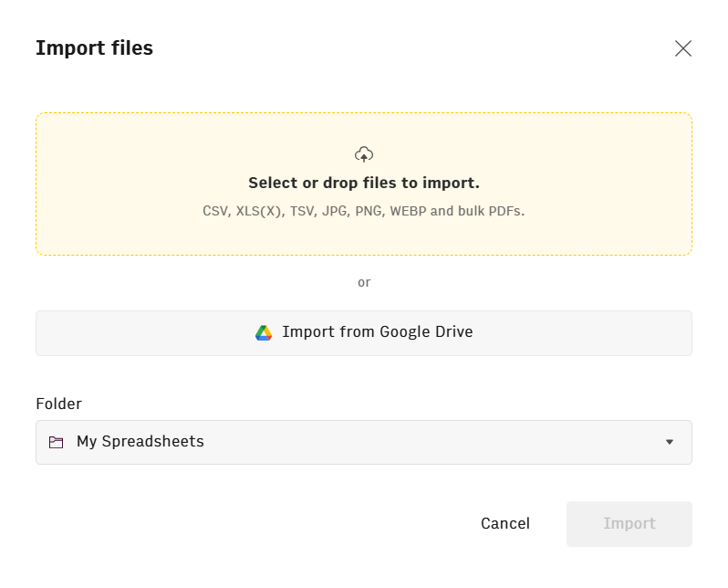The height and width of the screenshot is (588, 728).
Task: Cancel the import
Action: [505, 523]
